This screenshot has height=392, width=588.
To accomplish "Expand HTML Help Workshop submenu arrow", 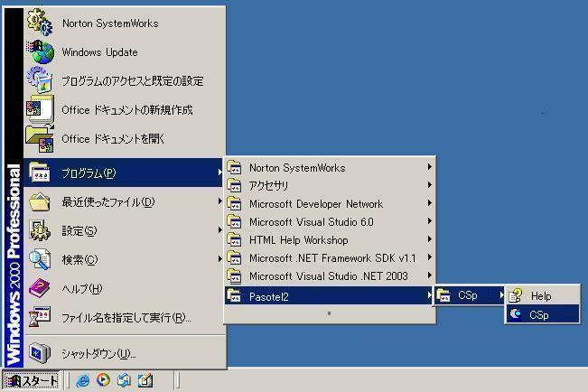I will (430, 239).
